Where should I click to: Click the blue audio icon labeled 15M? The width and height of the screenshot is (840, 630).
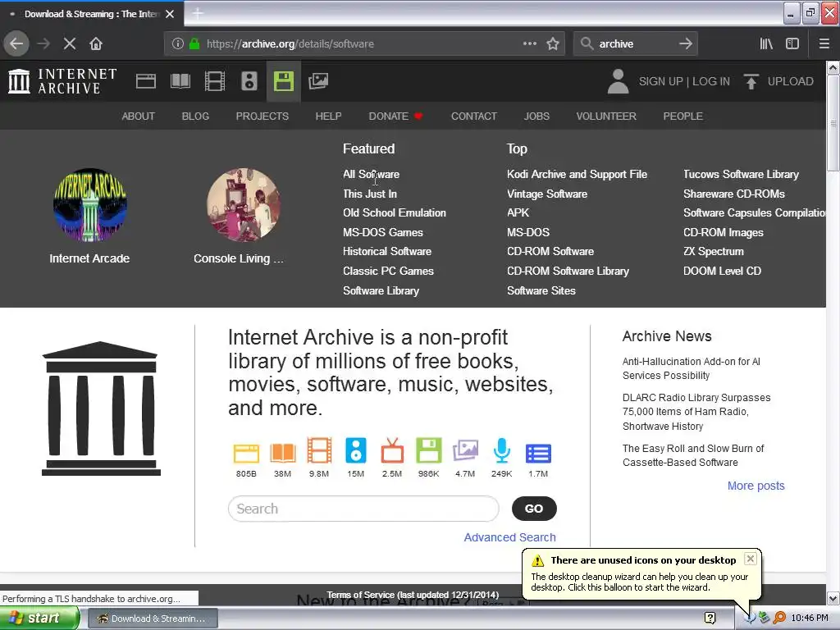pyautogui.click(x=356, y=450)
